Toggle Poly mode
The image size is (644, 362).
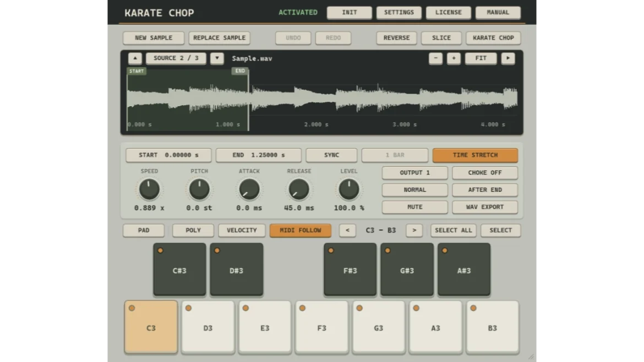coord(193,231)
